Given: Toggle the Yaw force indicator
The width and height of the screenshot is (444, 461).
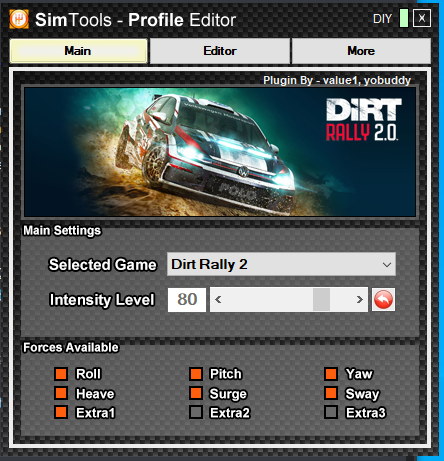Looking at the screenshot, I should pos(331,374).
